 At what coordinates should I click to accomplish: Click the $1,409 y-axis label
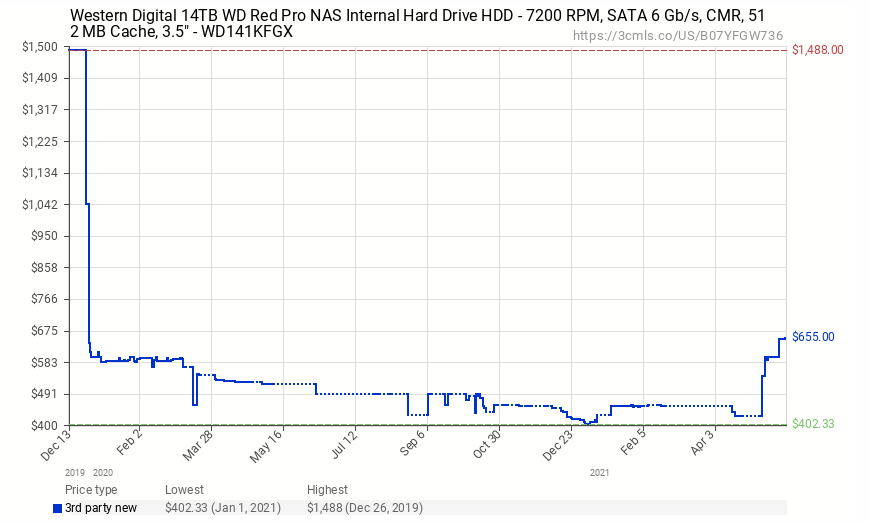[x=40, y=78]
